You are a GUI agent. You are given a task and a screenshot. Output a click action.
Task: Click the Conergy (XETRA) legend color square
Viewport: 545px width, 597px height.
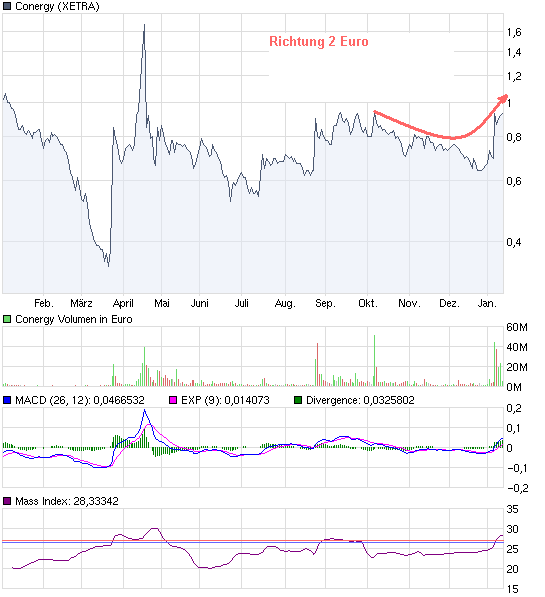[x=7, y=6]
